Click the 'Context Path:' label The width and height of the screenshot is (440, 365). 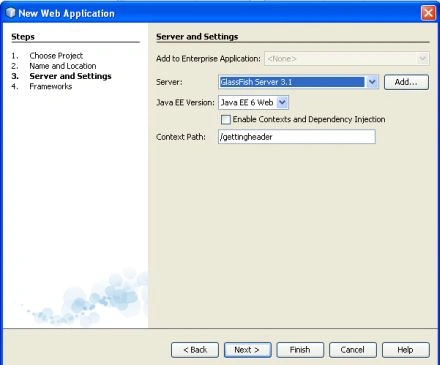[x=181, y=137]
